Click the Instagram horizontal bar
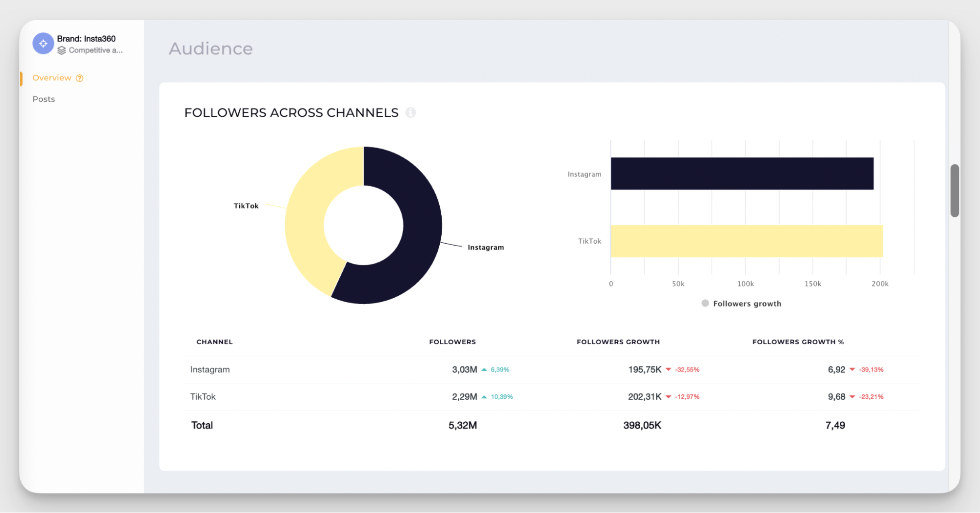Image resolution: width=980 pixels, height=513 pixels. click(742, 174)
